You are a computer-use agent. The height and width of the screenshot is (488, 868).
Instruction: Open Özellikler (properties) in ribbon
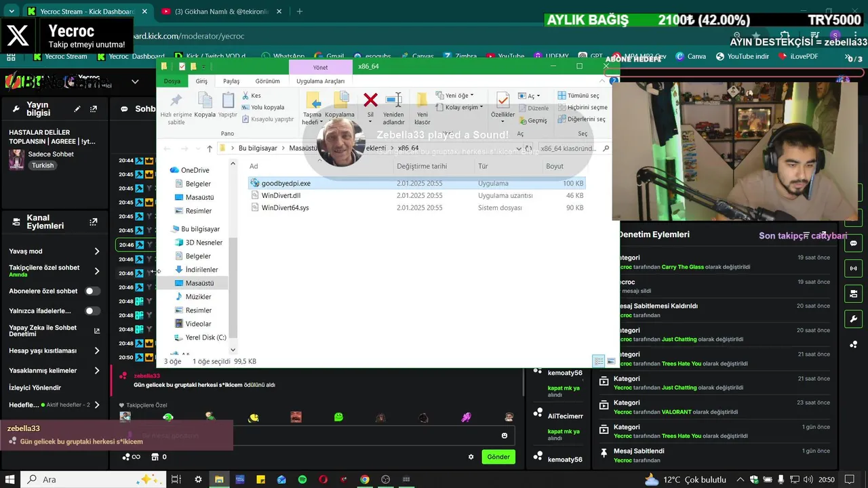pyautogui.click(x=502, y=106)
